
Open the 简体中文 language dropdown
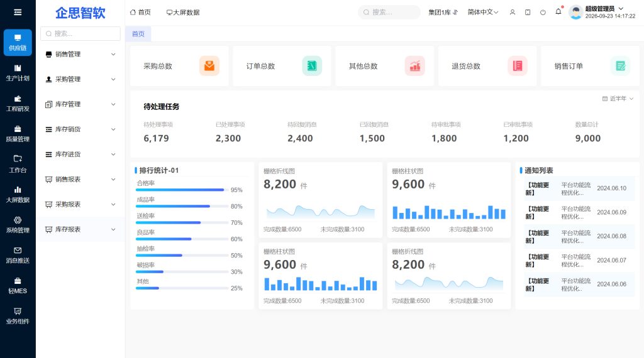tap(482, 13)
